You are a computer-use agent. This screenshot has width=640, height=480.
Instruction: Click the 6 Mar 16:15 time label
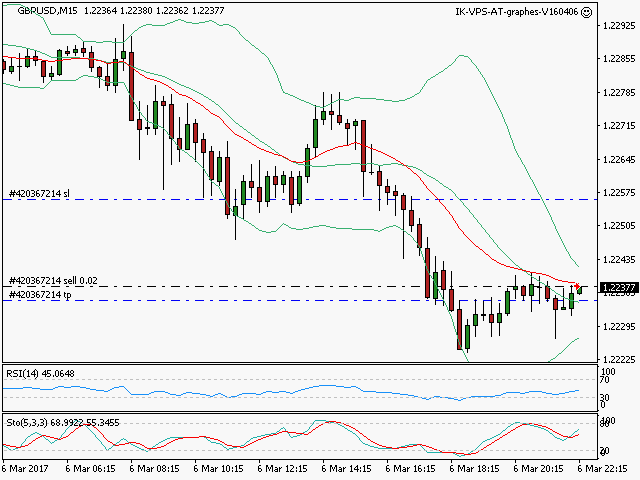(x=410, y=469)
